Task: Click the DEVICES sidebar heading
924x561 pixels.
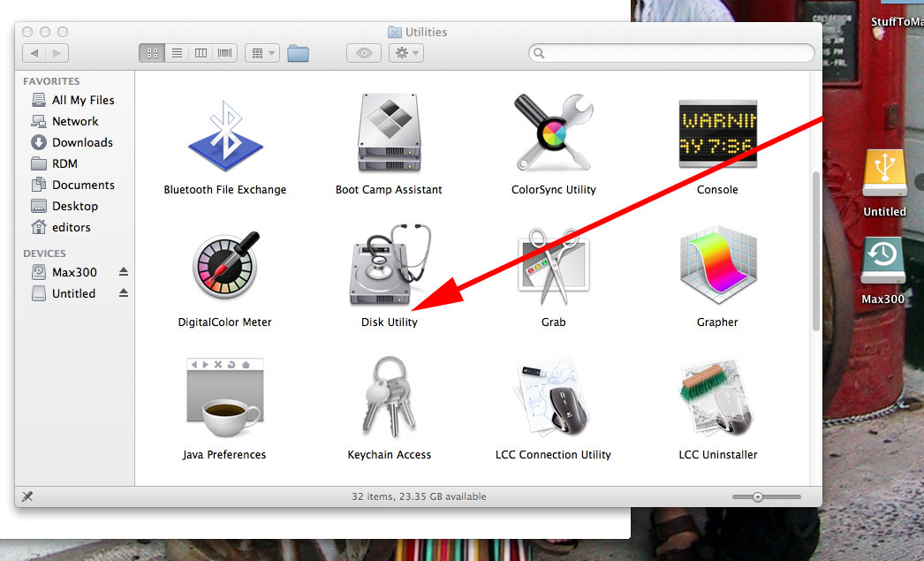Action: pos(44,254)
